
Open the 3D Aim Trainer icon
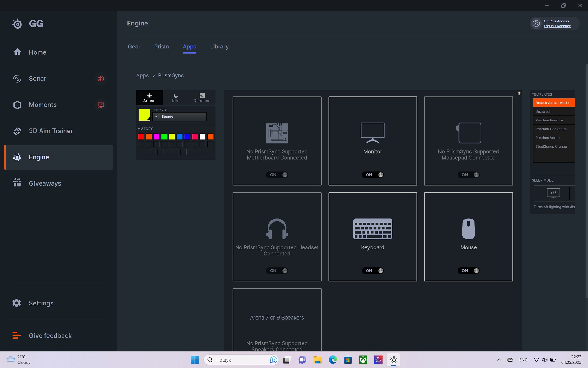click(17, 131)
